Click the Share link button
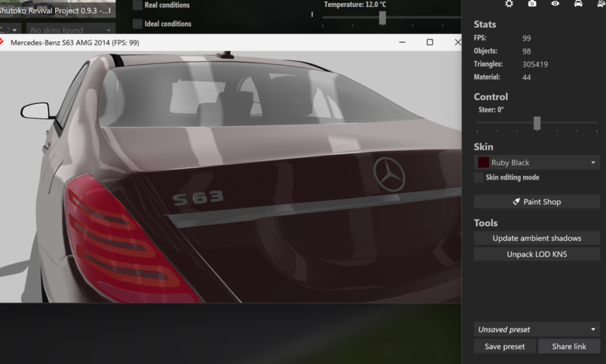The image size is (606, 364). click(x=569, y=346)
